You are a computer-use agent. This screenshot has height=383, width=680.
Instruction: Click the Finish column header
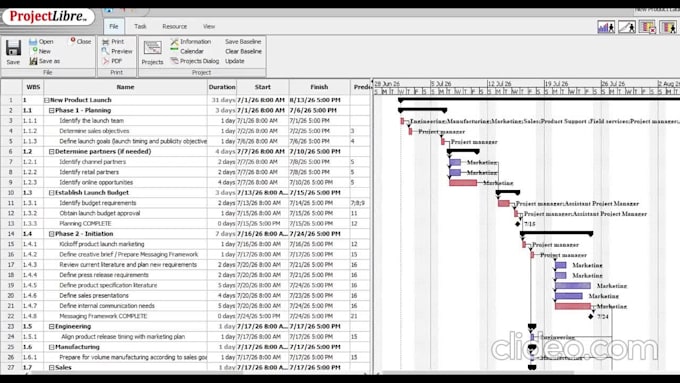(319, 87)
